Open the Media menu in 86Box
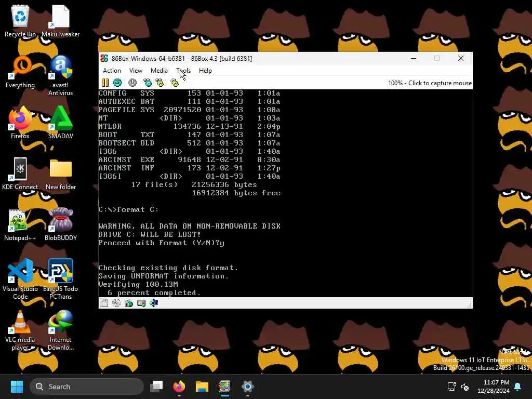The image size is (532, 399). coord(159,71)
